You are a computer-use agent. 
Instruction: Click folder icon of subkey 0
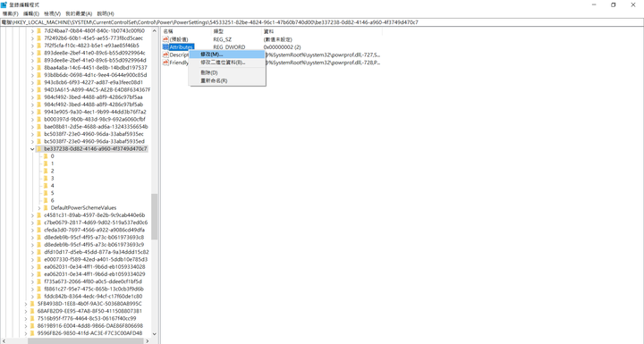46,156
